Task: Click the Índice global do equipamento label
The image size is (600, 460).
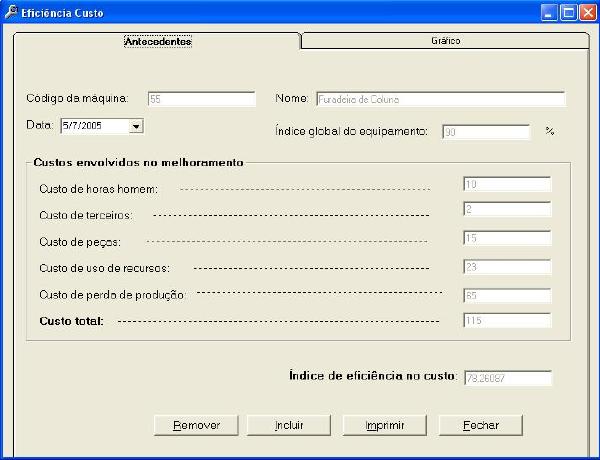Action: click(x=351, y=131)
